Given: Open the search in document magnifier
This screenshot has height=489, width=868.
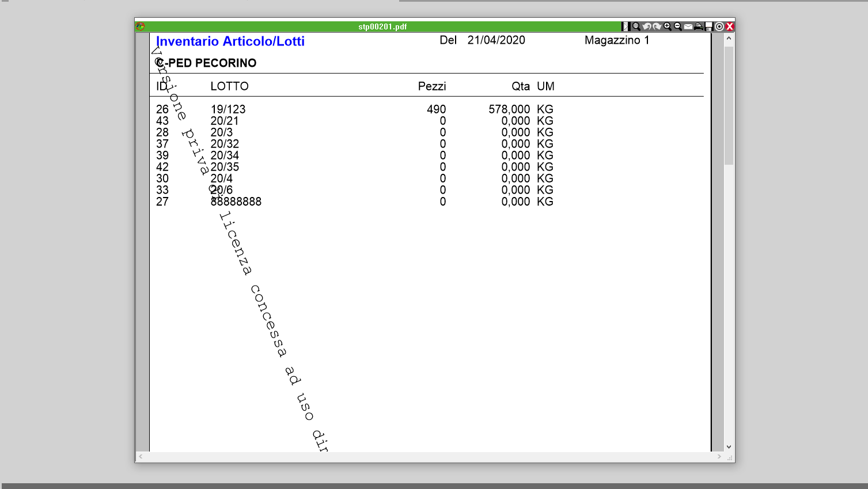Looking at the screenshot, I should pos(636,26).
